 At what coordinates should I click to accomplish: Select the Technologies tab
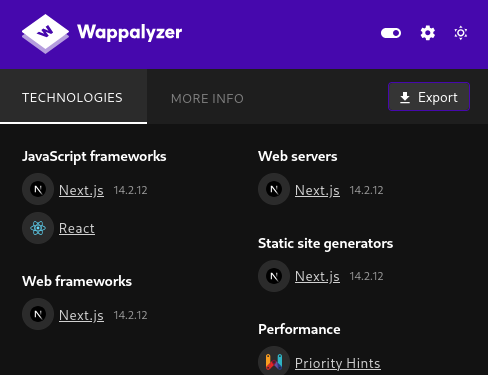click(73, 97)
